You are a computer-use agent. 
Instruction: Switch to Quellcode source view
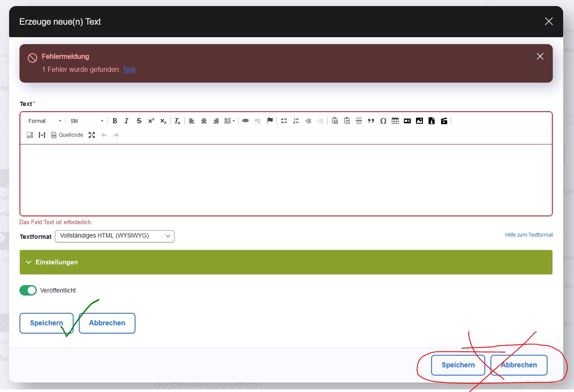(x=67, y=135)
